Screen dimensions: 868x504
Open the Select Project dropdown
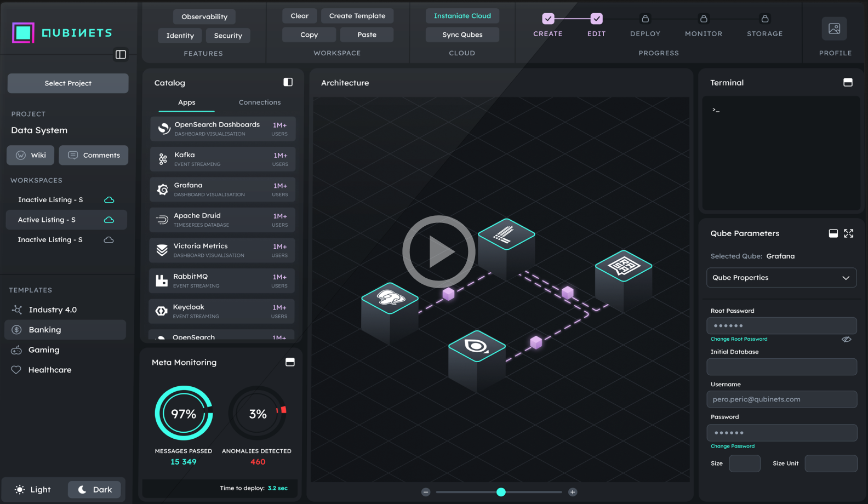click(68, 83)
